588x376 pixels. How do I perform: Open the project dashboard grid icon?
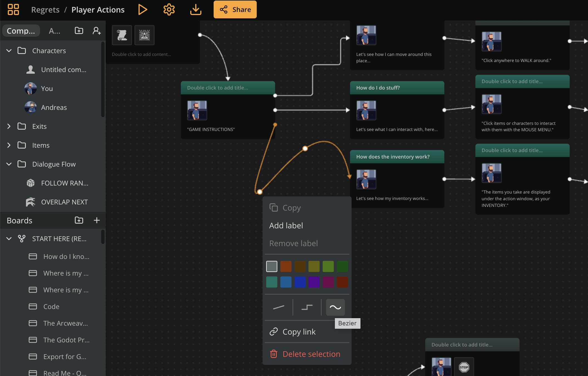pos(13,9)
